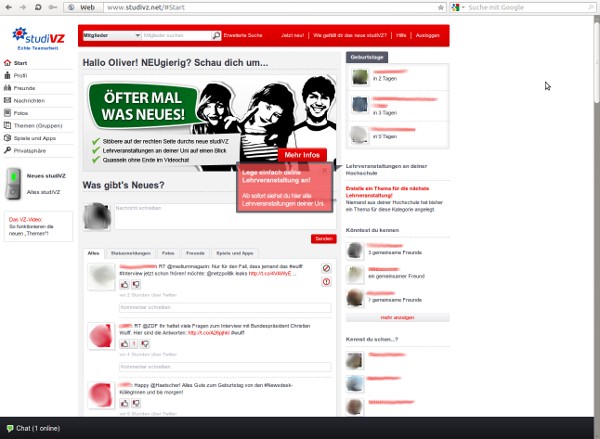Click your profile picture beside message box
600x439 pixels.
tap(97, 217)
